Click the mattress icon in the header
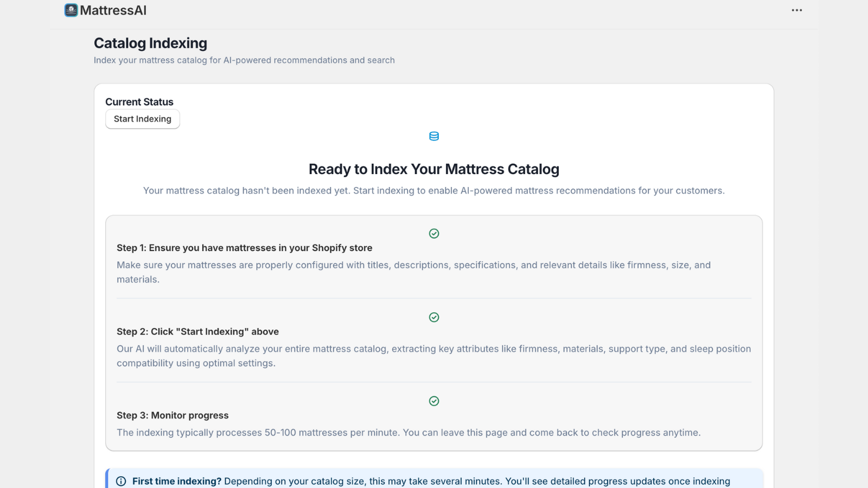This screenshot has width=868, height=488. (70, 10)
